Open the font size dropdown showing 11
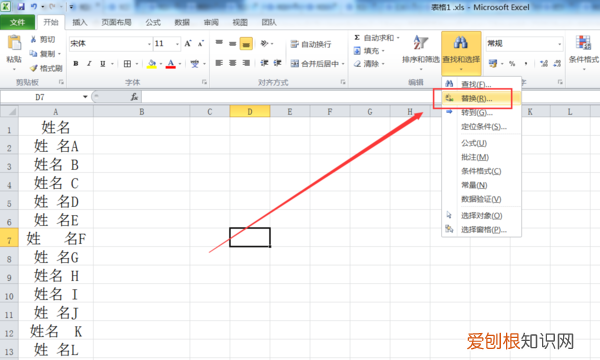The height and width of the screenshot is (360, 600). (x=177, y=44)
